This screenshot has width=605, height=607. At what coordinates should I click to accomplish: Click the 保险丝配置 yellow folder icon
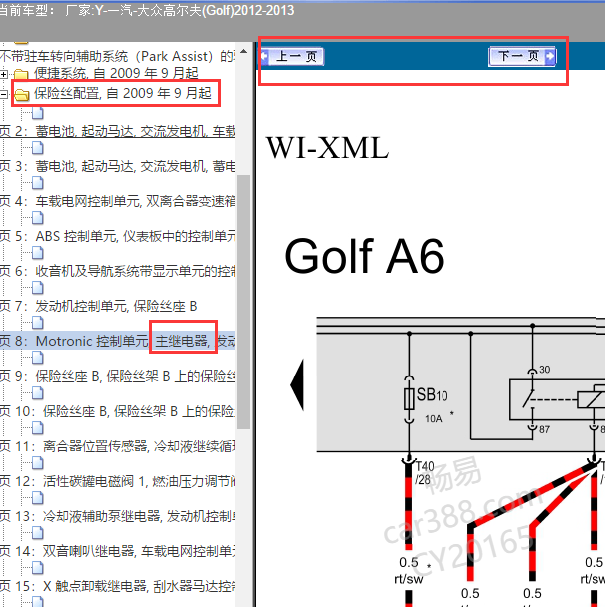click(x=22, y=94)
